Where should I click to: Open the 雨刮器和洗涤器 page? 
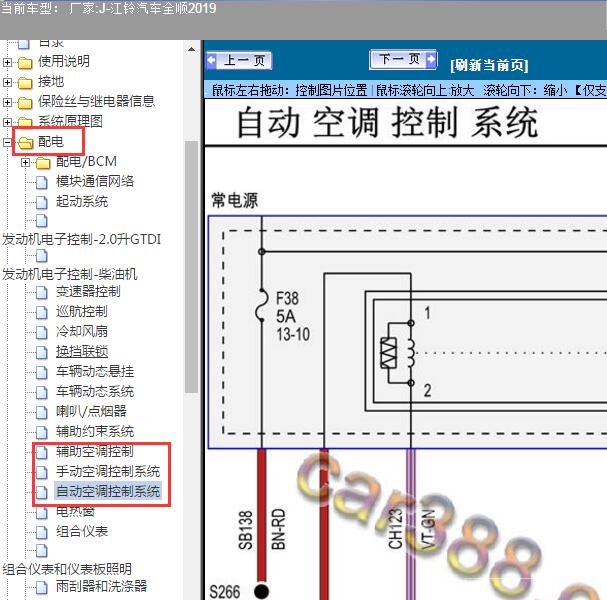tap(101, 586)
